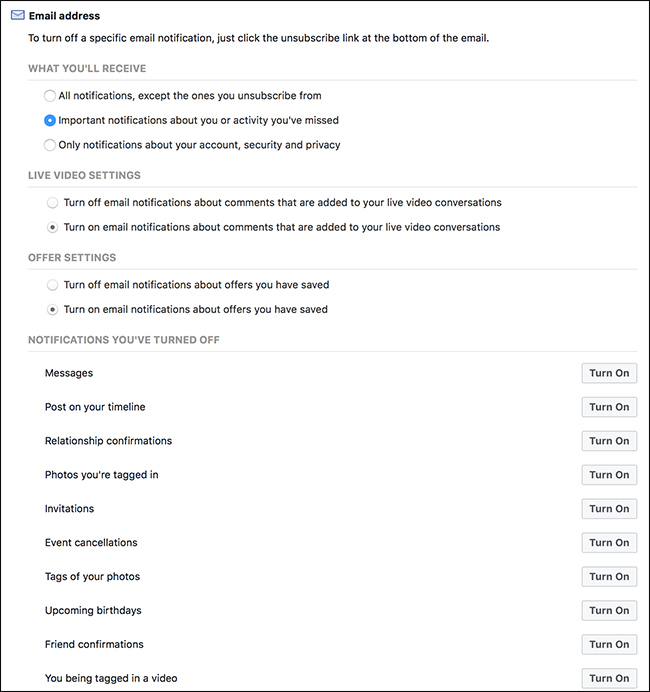Turn on Upcoming birthdays notifications
The height and width of the screenshot is (692, 650).
[608, 611]
